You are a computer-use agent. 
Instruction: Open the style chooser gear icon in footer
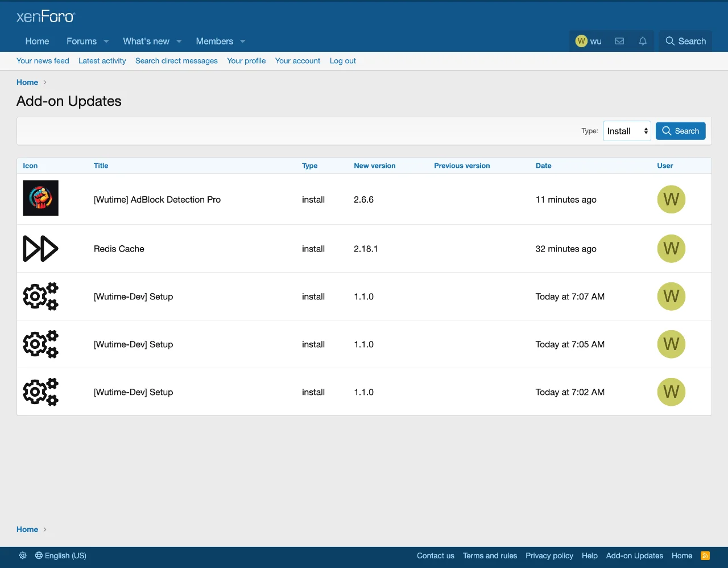(23, 555)
